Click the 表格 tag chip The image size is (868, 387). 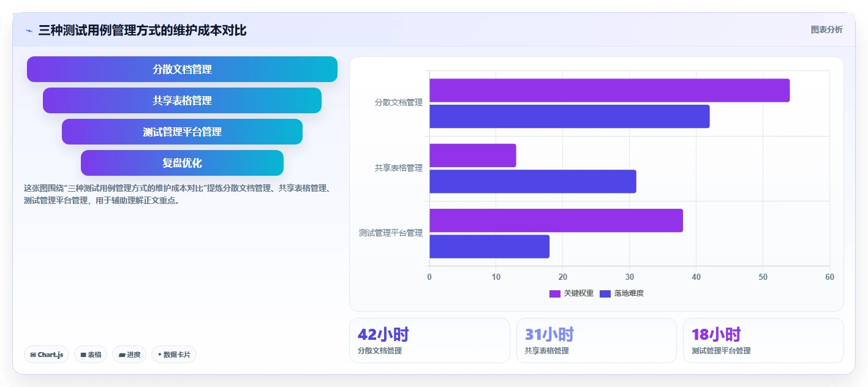[x=91, y=355]
